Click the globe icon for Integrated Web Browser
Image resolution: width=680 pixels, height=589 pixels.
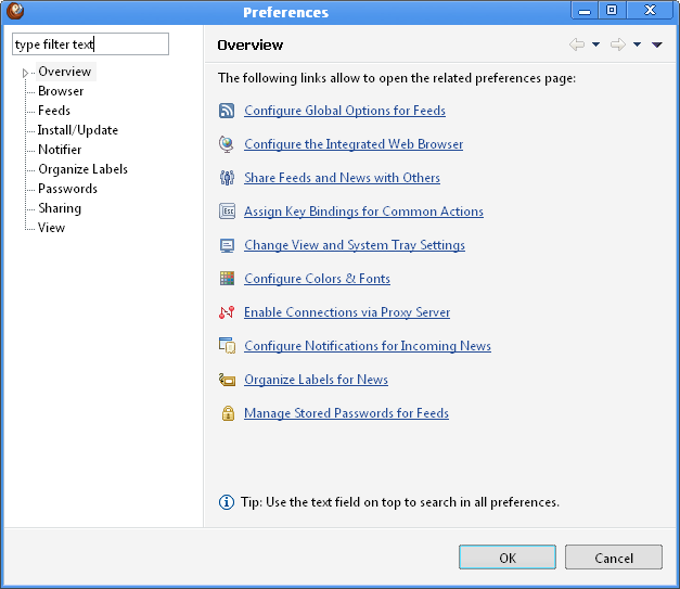[x=226, y=144]
